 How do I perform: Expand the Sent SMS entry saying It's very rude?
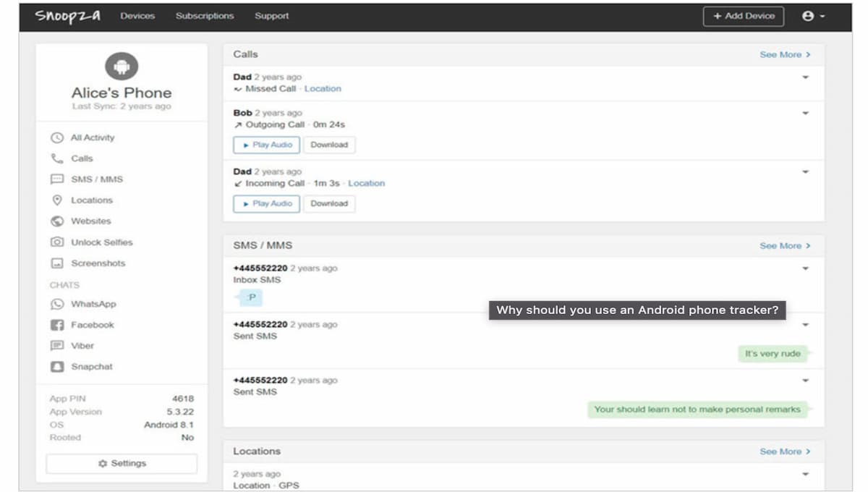(806, 324)
